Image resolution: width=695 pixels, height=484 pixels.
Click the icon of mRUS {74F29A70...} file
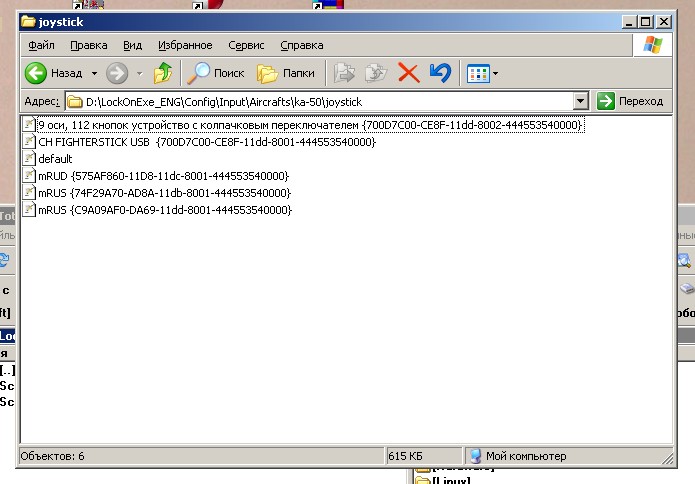point(29,192)
